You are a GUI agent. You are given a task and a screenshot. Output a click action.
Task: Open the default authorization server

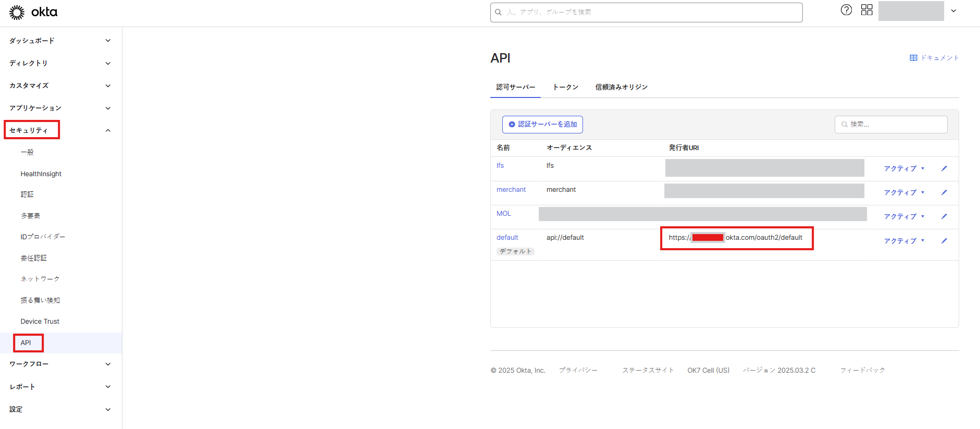click(x=507, y=237)
